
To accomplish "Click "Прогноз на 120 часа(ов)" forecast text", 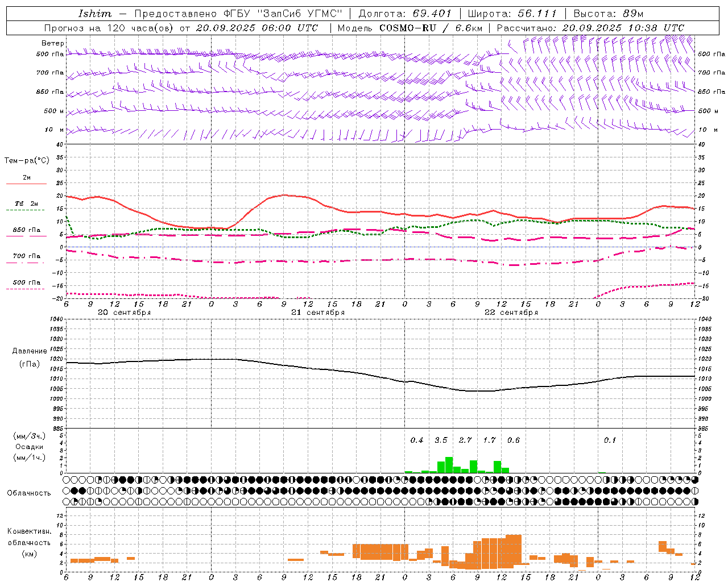I will point(109,28).
